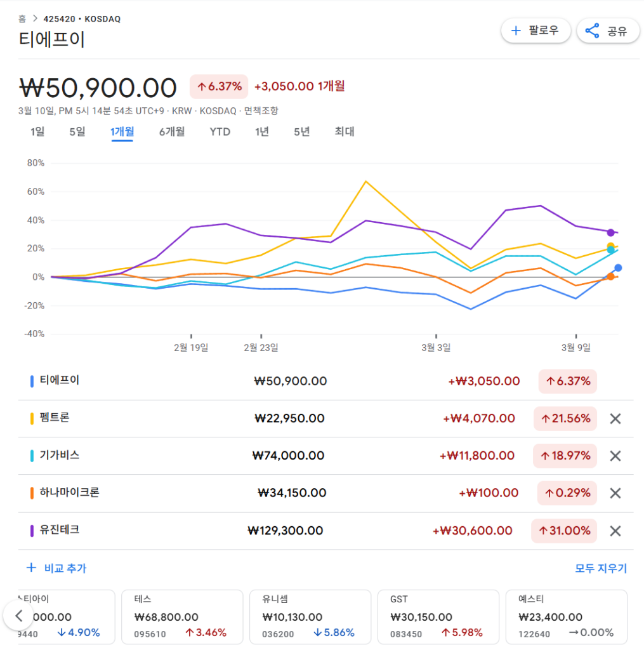Remove 기가비스 with its X icon
This screenshot has height=650, width=644.
(615, 456)
